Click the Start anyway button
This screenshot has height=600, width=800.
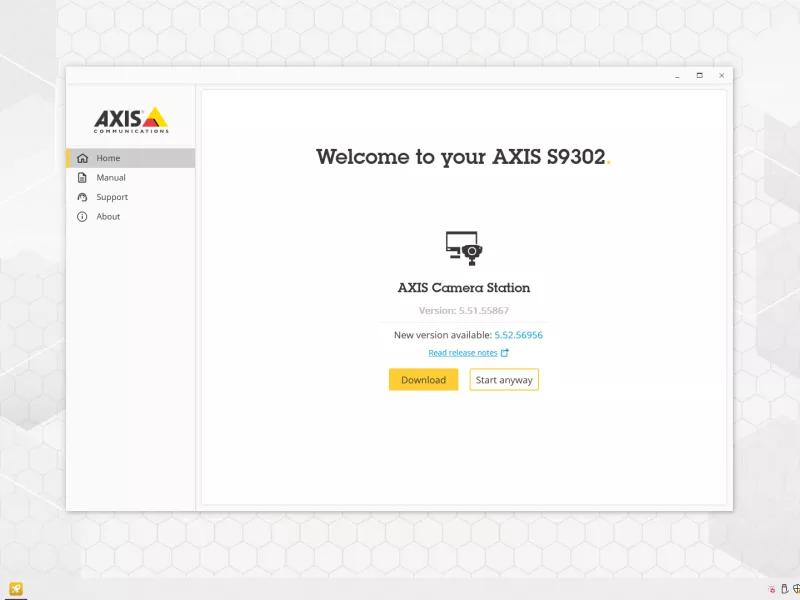pos(504,380)
